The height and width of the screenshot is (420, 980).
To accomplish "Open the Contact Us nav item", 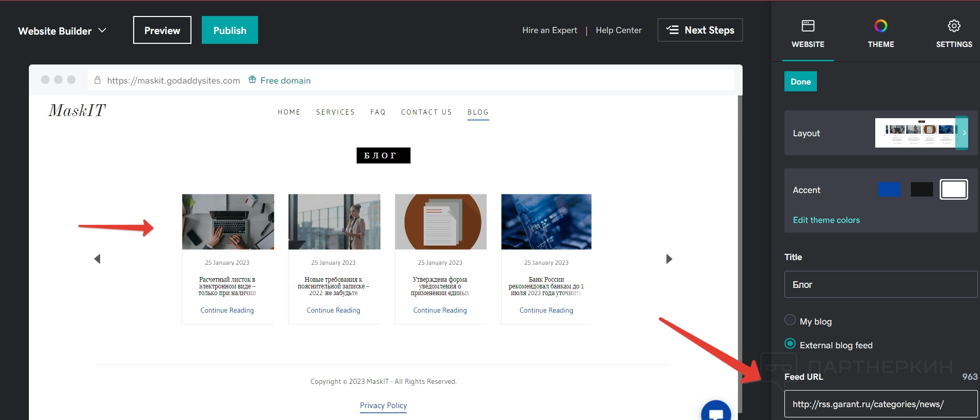I will pos(426,112).
